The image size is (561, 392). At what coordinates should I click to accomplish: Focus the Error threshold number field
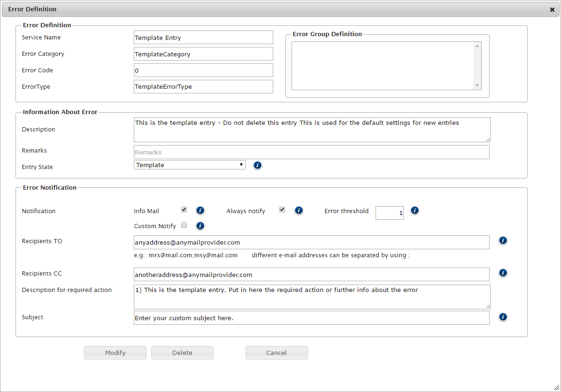click(x=389, y=213)
